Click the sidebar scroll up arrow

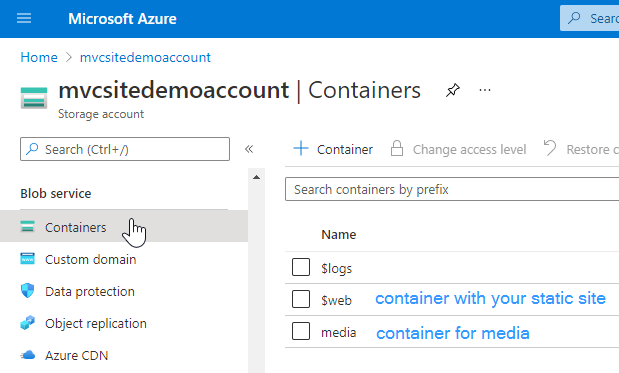coord(257,177)
